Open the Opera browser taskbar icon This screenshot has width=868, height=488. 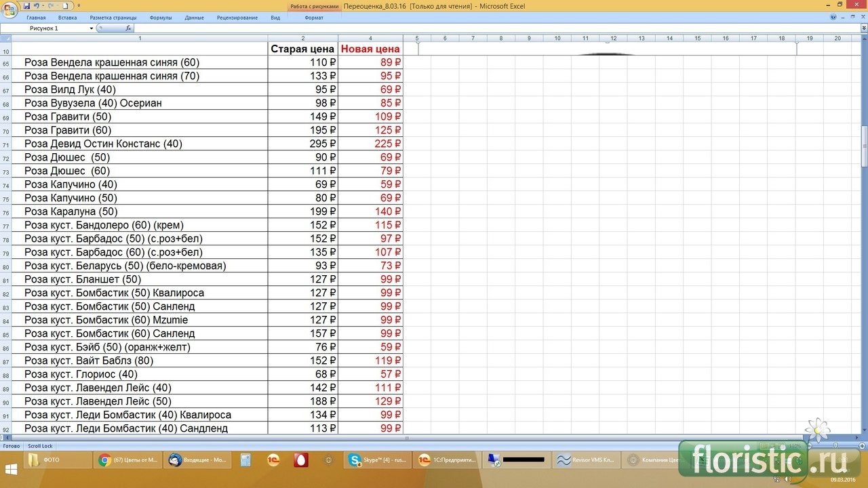point(300,460)
